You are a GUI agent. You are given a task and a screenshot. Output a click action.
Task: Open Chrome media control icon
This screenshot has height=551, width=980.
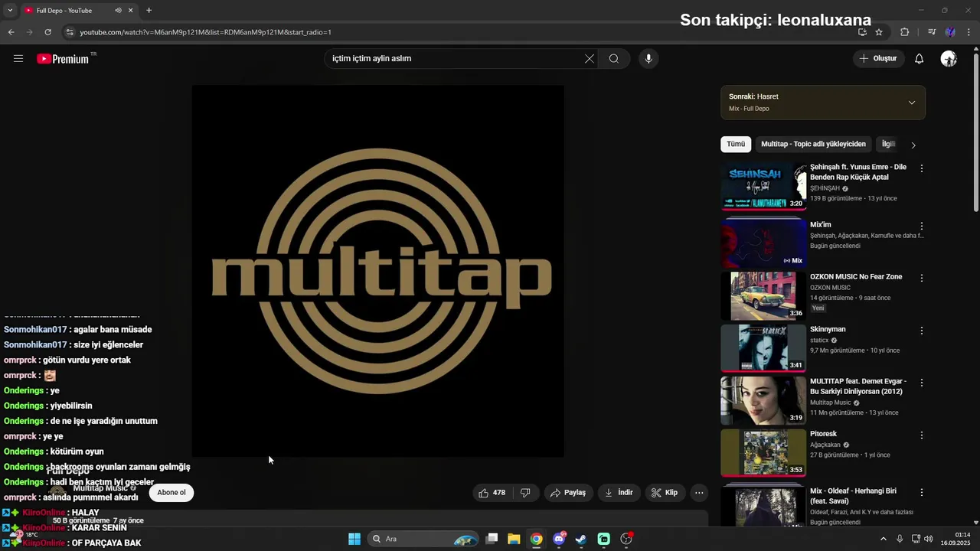pyautogui.click(x=932, y=32)
